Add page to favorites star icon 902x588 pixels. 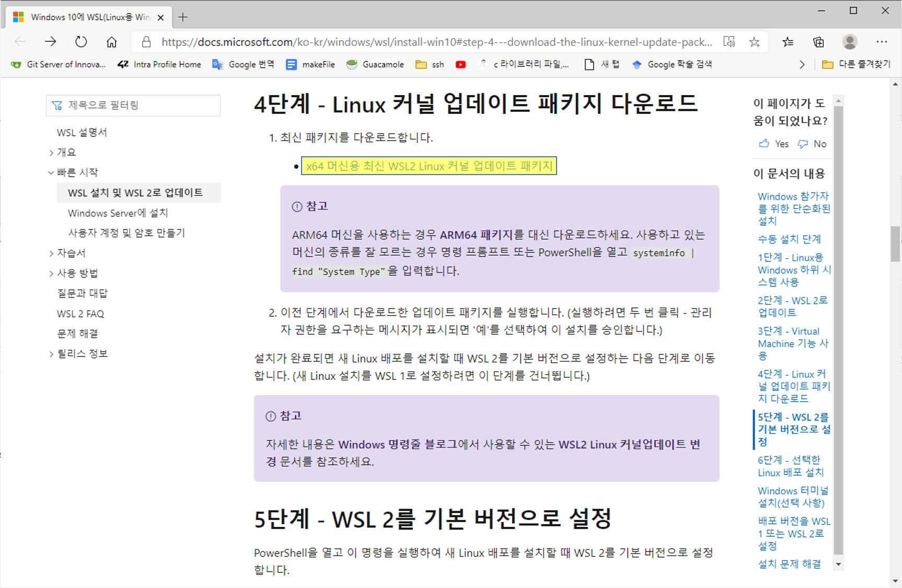(754, 42)
